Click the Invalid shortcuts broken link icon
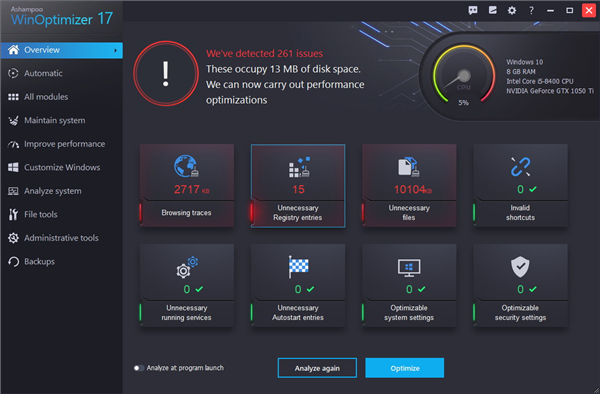This screenshot has height=394, width=600. 520,167
